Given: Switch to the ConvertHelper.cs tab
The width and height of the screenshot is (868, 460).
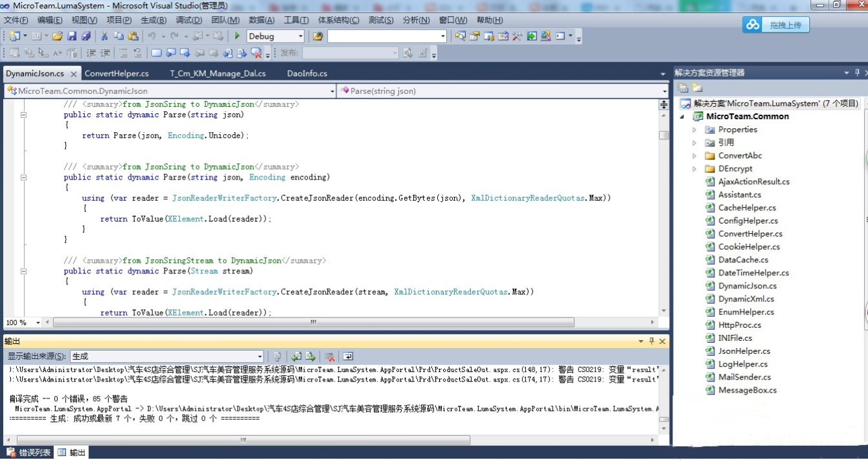Looking at the screenshot, I should [x=117, y=73].
